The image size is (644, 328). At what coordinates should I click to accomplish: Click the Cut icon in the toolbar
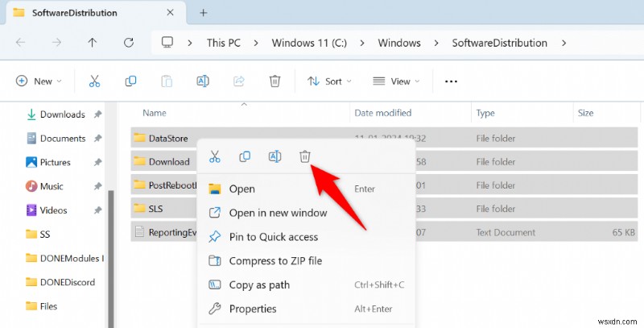[x=94, y=81]
